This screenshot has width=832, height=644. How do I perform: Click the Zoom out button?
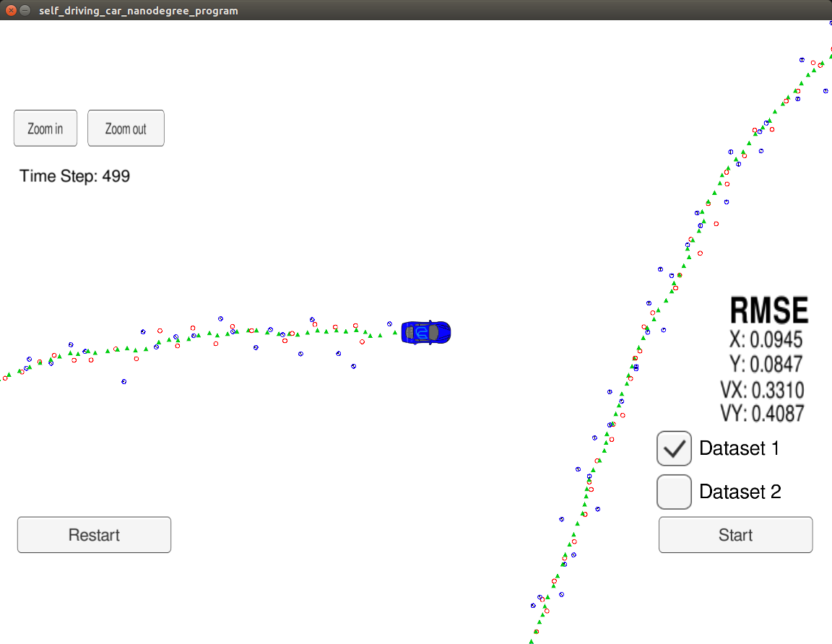click(126, 129)
